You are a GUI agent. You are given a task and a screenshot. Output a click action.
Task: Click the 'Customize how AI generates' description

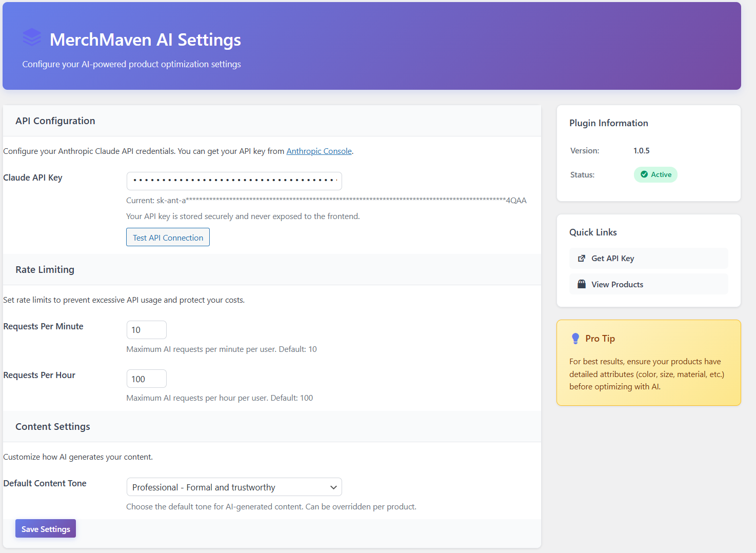pyautogui.click(x=78, y=457)
